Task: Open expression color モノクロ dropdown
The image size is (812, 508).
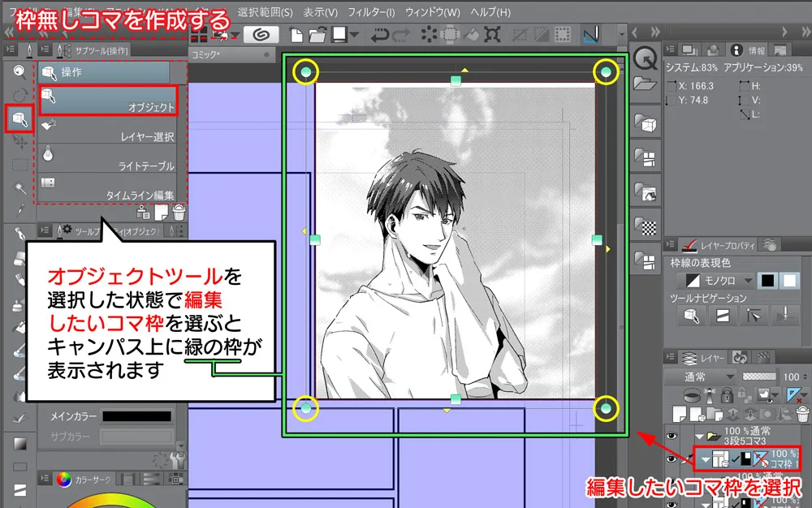Action: point(715,281)
